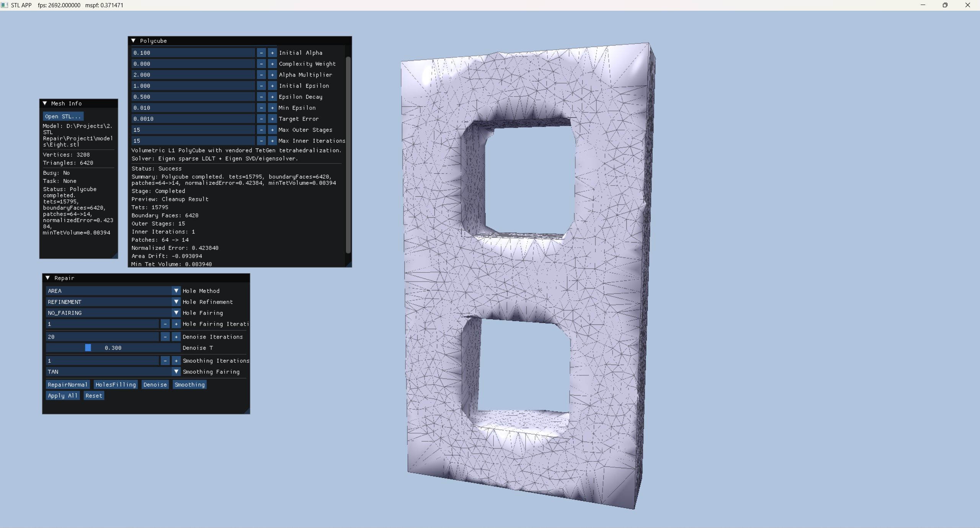
Task: Run RepairNormal
Action: [x=67, y=385]
